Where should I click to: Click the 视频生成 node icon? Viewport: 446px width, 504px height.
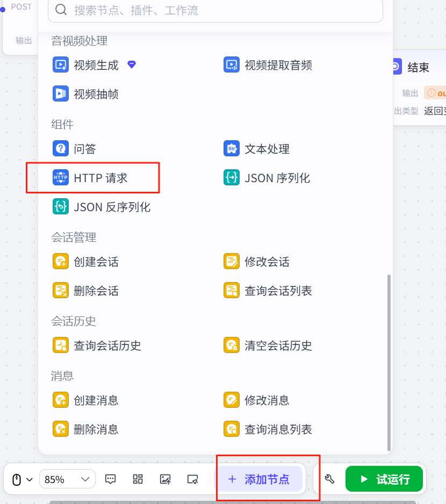(60, 65)
